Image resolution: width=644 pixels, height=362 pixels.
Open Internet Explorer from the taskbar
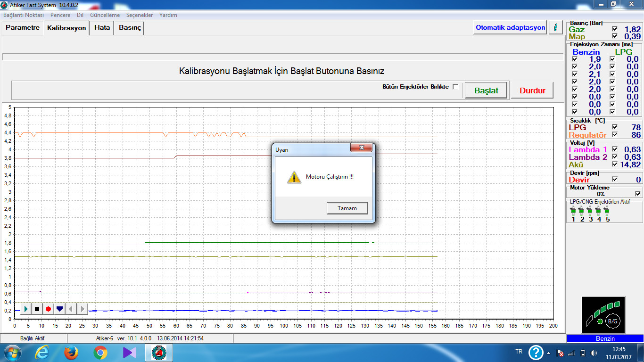(x=42, y=353)
